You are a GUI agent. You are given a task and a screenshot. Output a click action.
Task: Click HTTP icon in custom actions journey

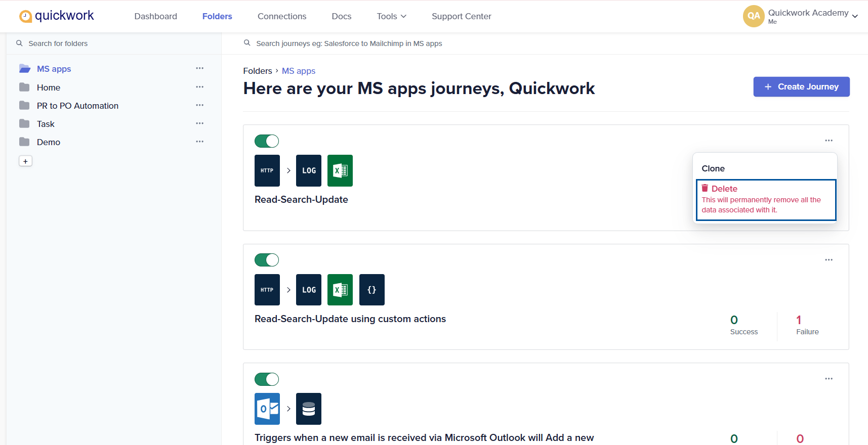tap(267, 290)
